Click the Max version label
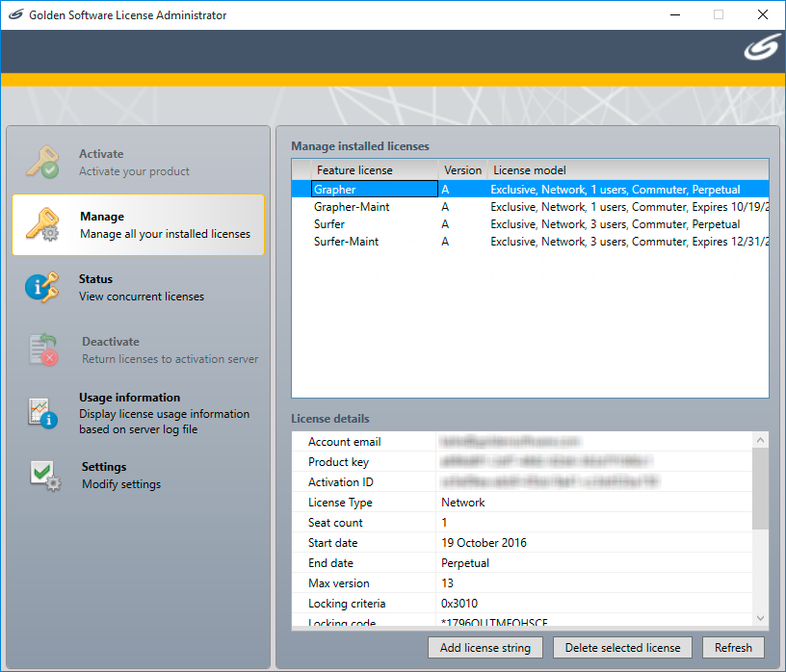 (x=338, y=583)
